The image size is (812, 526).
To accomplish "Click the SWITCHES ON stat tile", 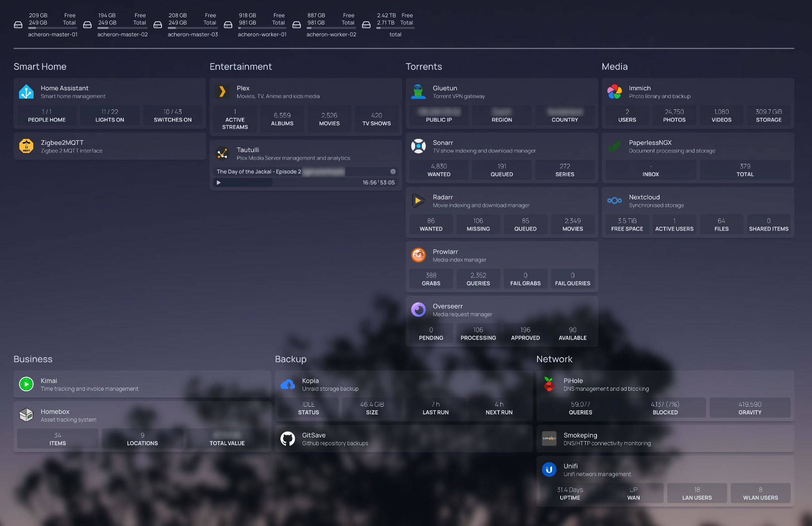I will [173, 115].
